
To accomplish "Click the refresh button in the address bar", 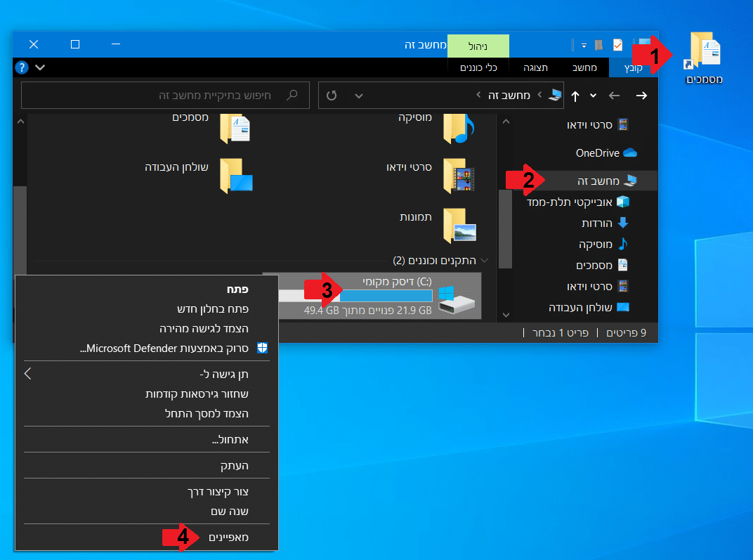I will 332,96.
